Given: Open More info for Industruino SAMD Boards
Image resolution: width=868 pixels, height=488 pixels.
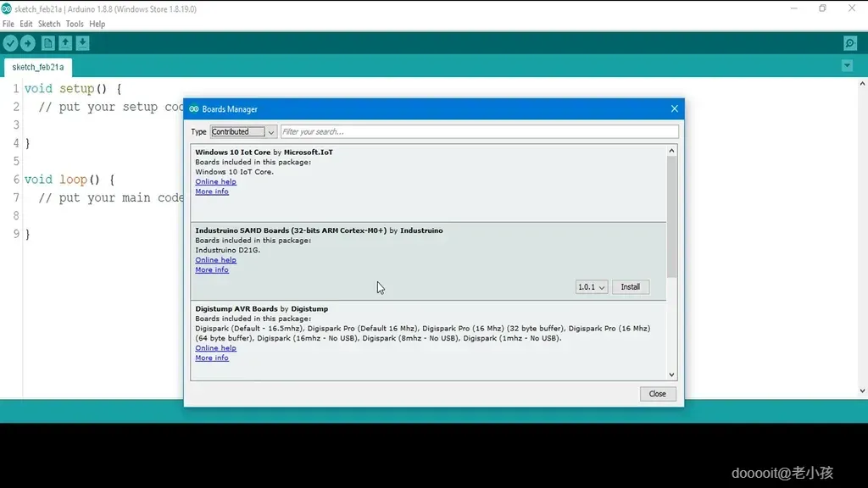Looking at the screenshot, I should click(211, 269).
